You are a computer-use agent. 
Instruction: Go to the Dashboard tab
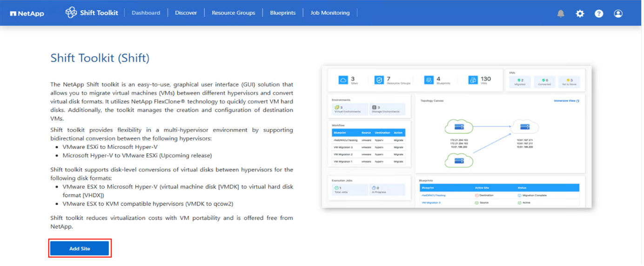pos(147,13)
